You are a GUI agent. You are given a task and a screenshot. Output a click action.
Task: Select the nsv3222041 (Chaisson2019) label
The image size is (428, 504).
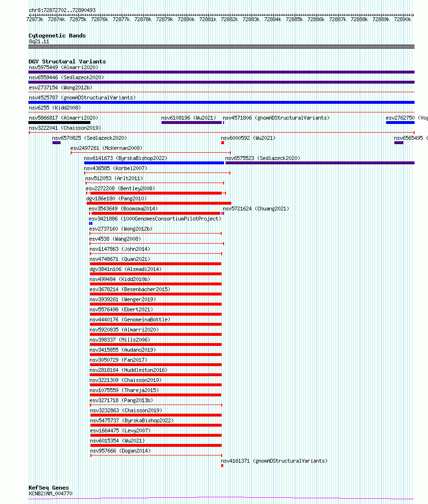point(65,128)
